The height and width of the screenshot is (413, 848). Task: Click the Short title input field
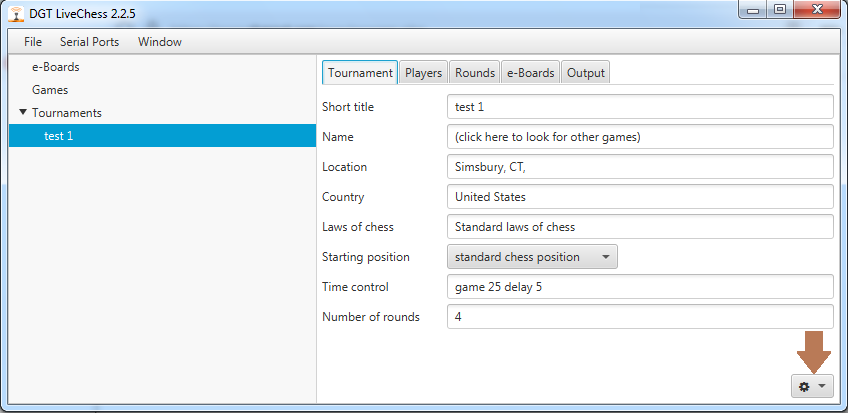tap(640, 106)
